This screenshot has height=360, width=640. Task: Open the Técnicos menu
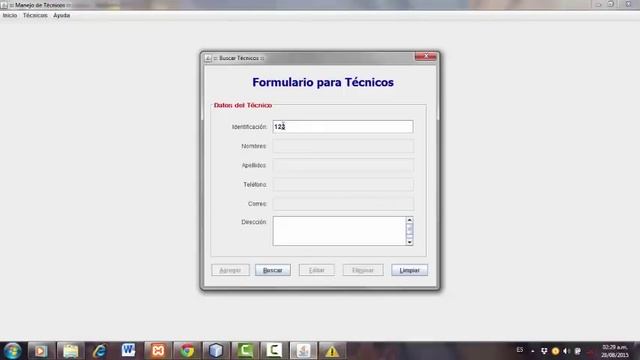(x=35, y=16)
